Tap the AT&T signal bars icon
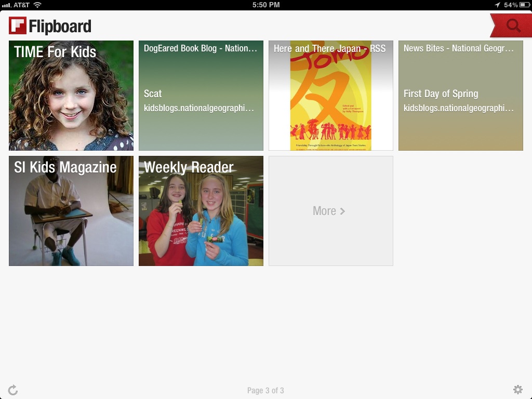 [x=7, y=5]
